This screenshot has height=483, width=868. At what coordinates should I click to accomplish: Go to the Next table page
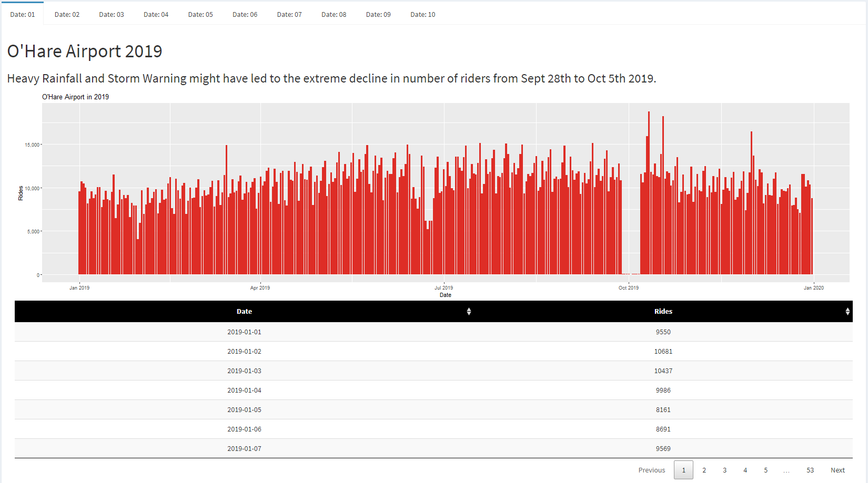pos(837,470)
